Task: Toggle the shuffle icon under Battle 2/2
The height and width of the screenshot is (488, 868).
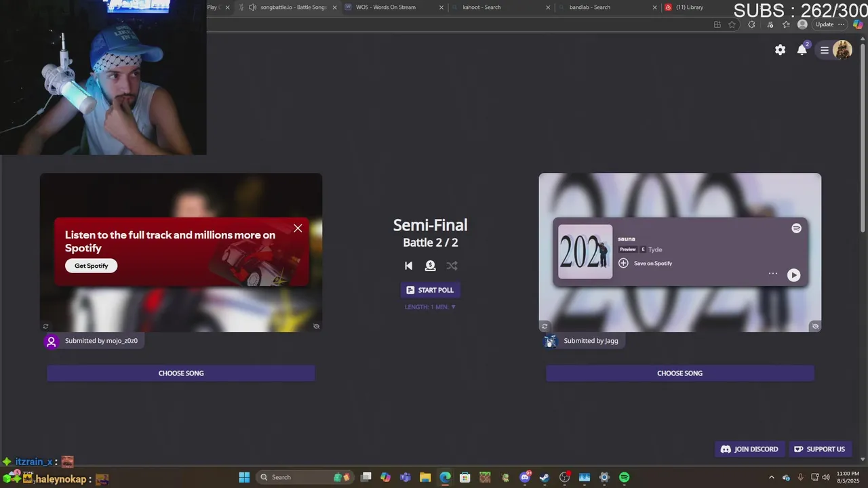Action: pyautogui.click(x=452, y=266)
